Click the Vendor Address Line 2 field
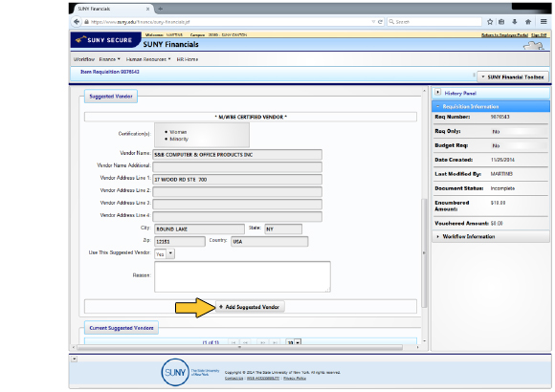Image resolution: width=555 pixels, height=392 pixels. click(237, 192)
